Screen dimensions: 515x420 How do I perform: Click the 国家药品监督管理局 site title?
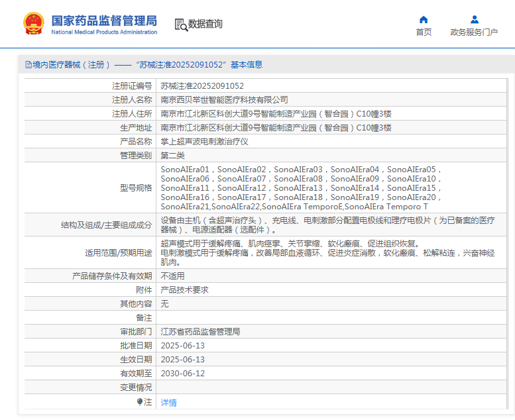[104, 20]
